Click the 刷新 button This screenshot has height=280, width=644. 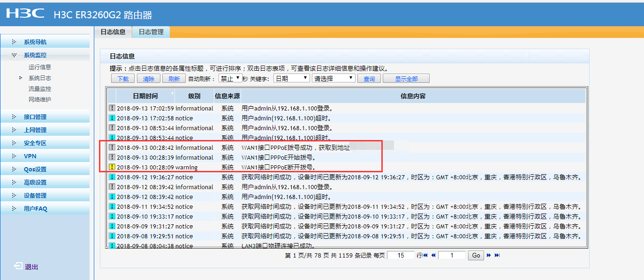(x=174, y=79)
